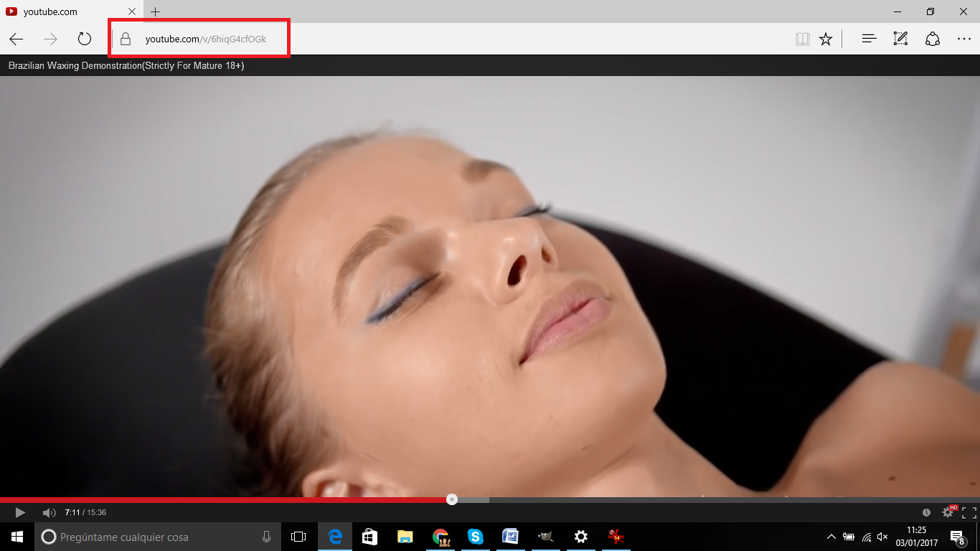Image resolution: width=980 pixels, height=551 pixels.
Task: Open the Windows Start menu
Action: tap(17, 537)
